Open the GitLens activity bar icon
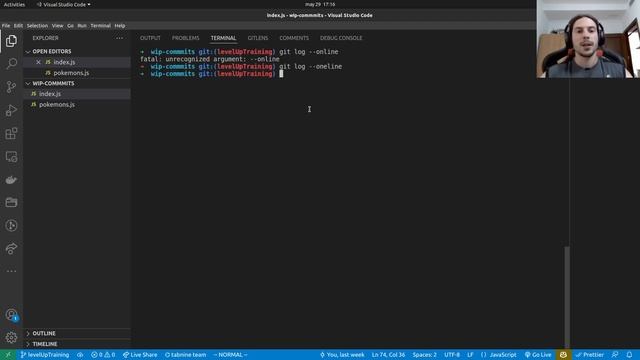 [x=11, y=225]
